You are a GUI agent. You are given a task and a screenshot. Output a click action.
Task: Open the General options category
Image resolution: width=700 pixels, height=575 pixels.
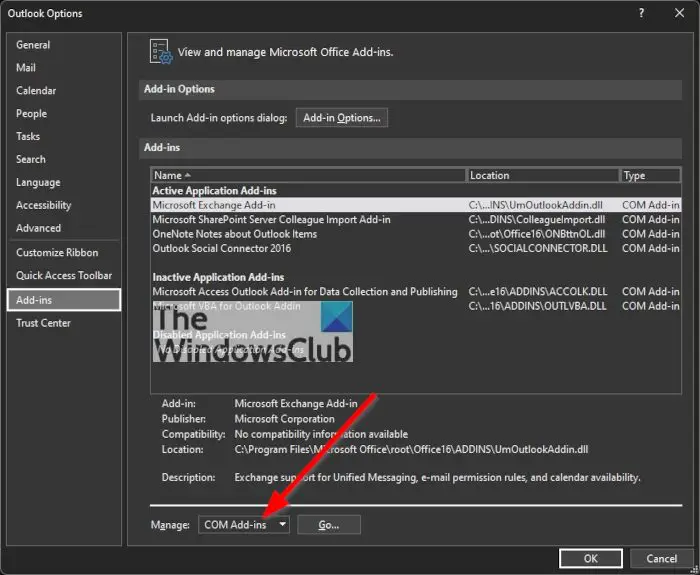pos(33,45)
